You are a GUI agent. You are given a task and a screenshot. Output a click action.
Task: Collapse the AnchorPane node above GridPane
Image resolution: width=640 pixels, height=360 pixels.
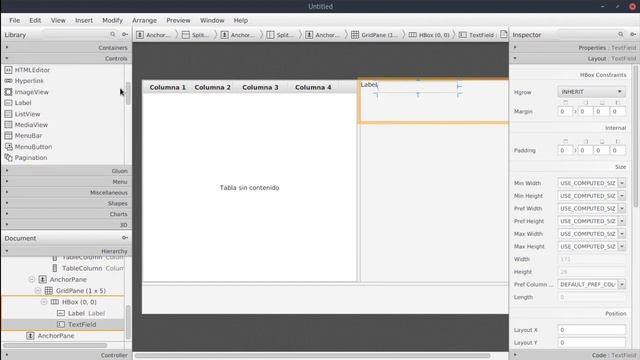coord(31,280)
